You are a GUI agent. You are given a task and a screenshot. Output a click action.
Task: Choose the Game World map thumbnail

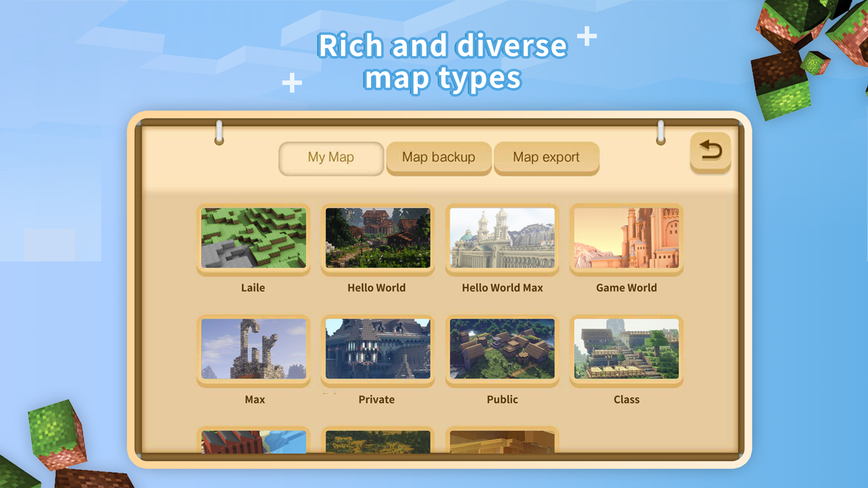coord(627,238)
